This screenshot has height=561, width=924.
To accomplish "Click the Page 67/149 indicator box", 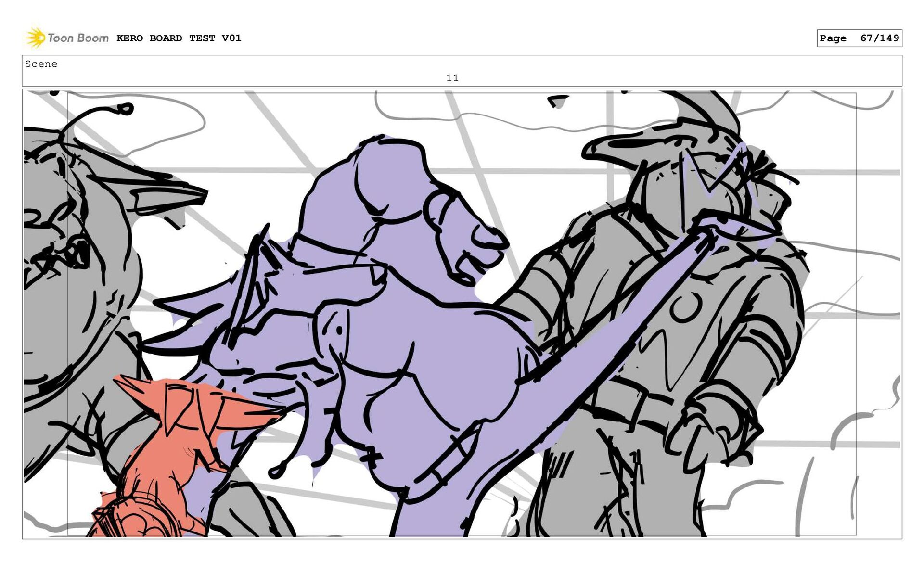I will (x=859, y=38).
